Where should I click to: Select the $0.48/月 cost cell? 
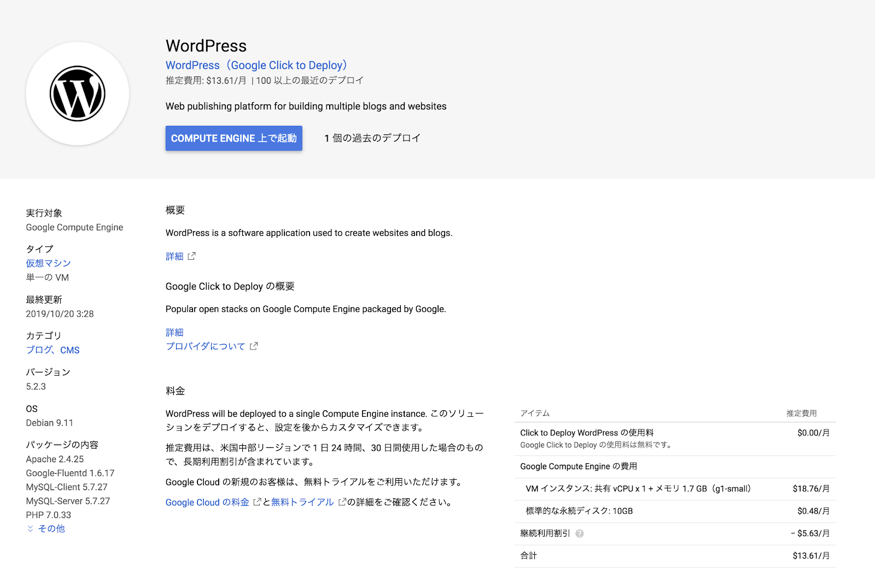813,511
